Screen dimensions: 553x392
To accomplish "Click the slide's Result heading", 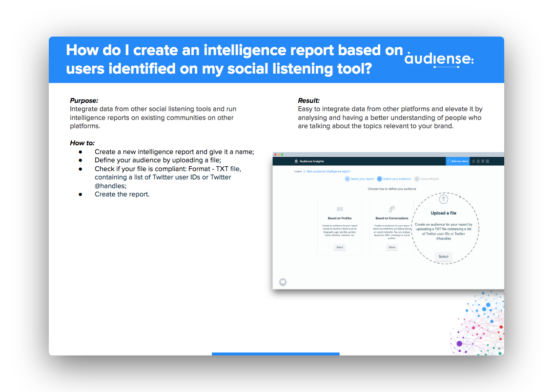I will click(x=308, y=100).
